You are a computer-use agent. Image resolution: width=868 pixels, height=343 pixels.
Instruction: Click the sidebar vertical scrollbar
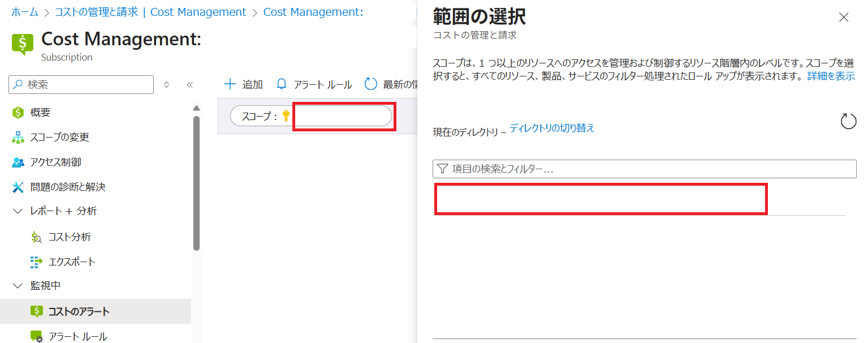click(x=196, y=182)
